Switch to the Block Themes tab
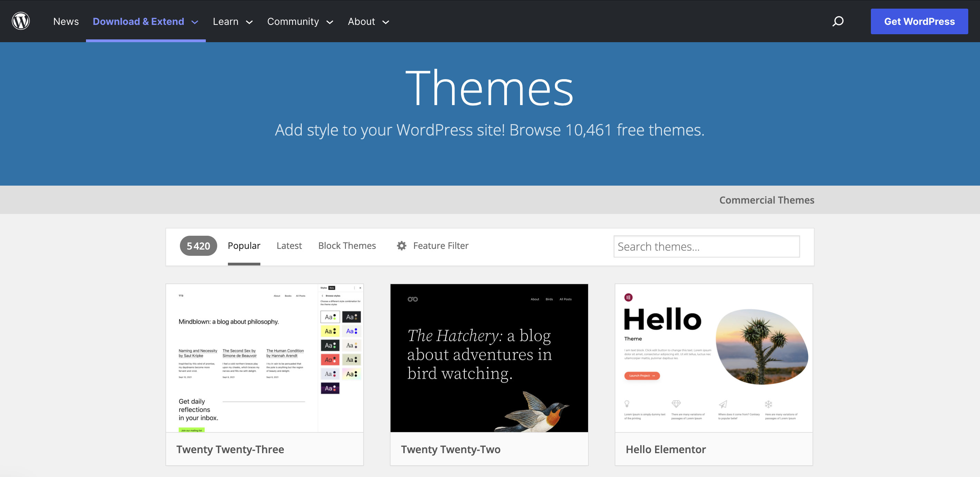This screenshot has width=980, height=477. pos(347,245)
